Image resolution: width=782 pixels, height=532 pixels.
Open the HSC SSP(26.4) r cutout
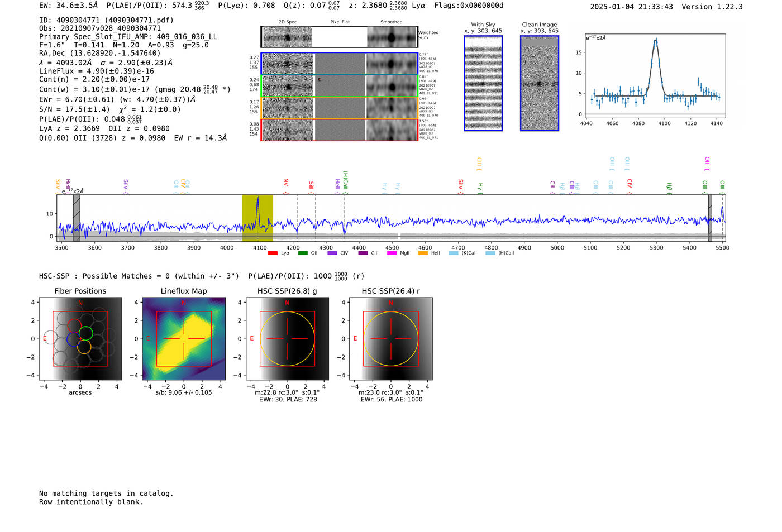[391, 338]
